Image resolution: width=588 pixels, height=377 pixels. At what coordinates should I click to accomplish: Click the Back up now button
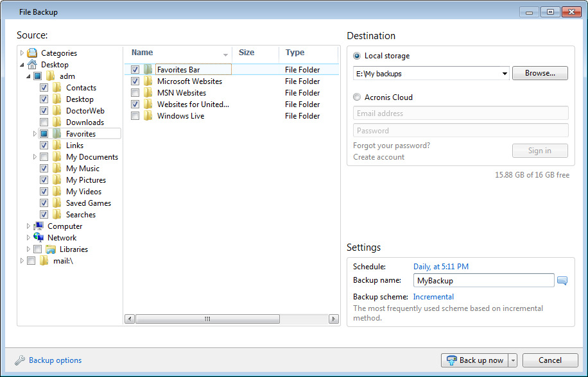pyautogui.click(x=475, y=360)
